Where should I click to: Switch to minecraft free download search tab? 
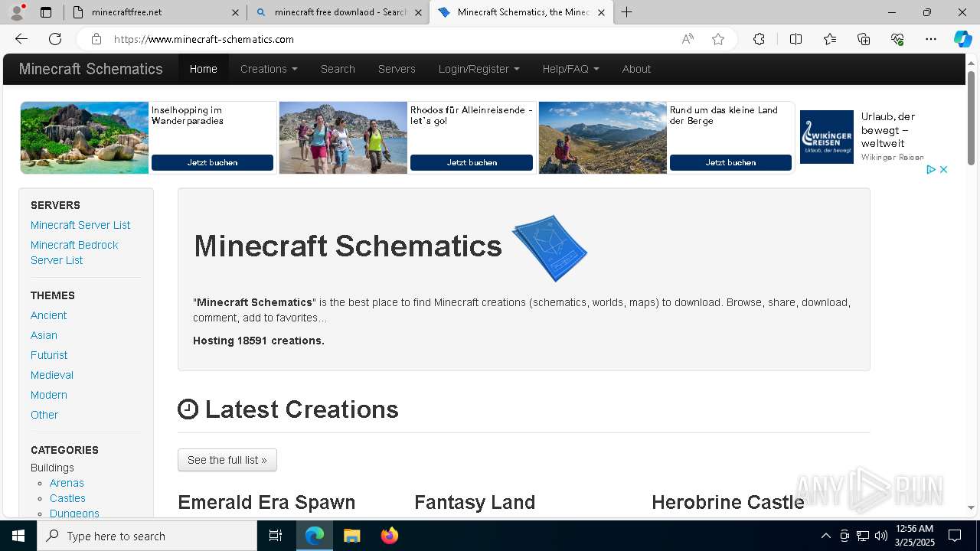tap(338, 12)
